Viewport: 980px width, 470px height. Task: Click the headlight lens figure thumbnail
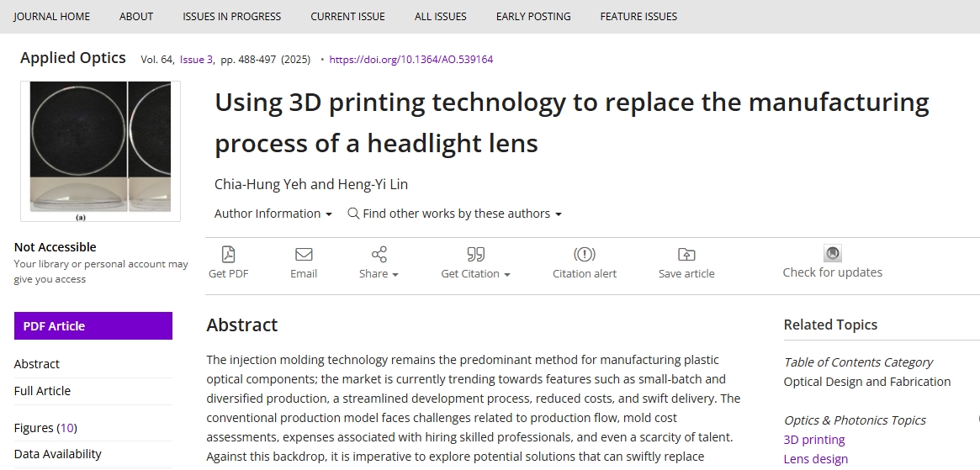[x=100, y=151]
